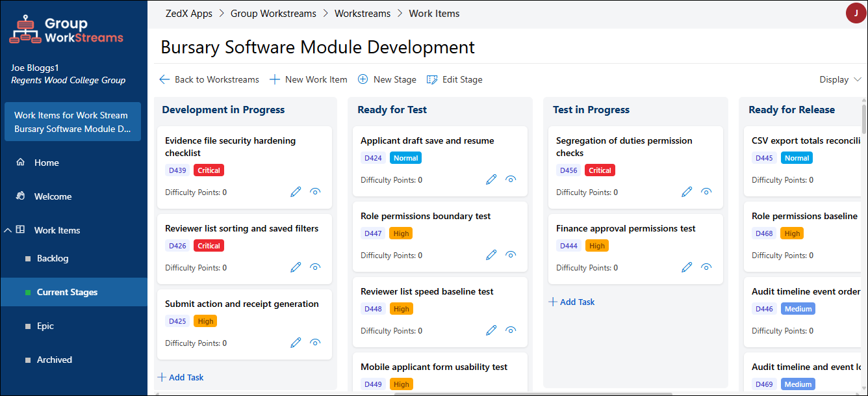868x396 pixels.
Task: Collapse the Work Items sidebar section
Action: 7,230
